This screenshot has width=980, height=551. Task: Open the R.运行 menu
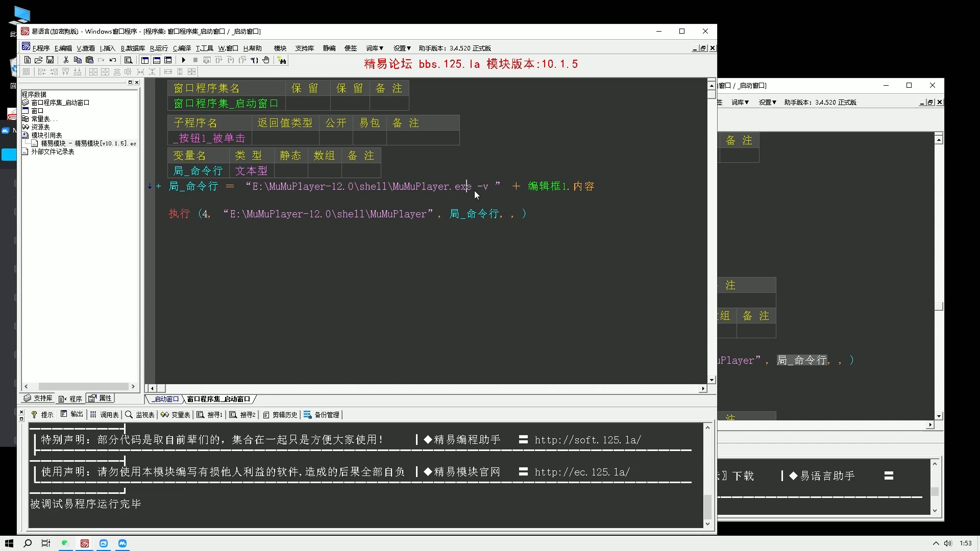pyautogui.click(x=159, y=48)
